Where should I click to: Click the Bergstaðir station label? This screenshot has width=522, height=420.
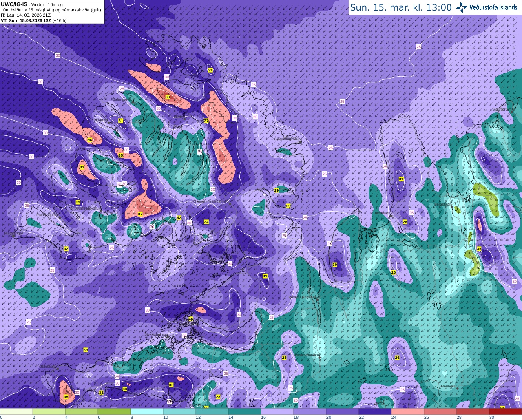point(442,204)
